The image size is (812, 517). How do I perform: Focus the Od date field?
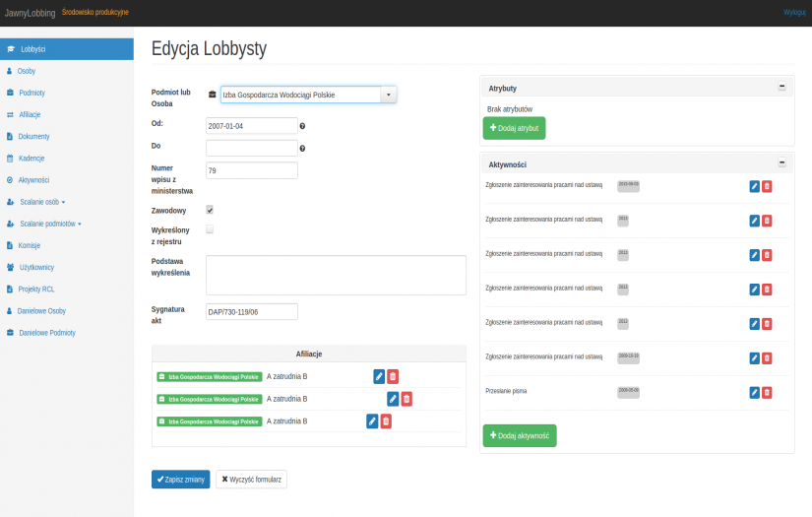(x=252, y=126)
